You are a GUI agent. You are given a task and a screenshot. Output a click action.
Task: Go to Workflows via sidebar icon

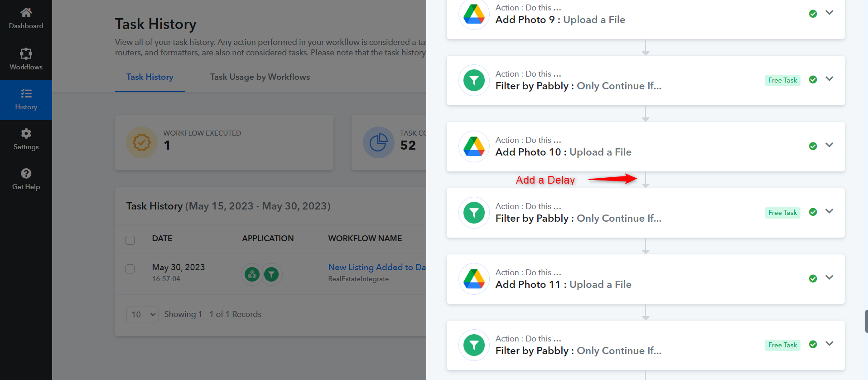[x=26, y=54]
